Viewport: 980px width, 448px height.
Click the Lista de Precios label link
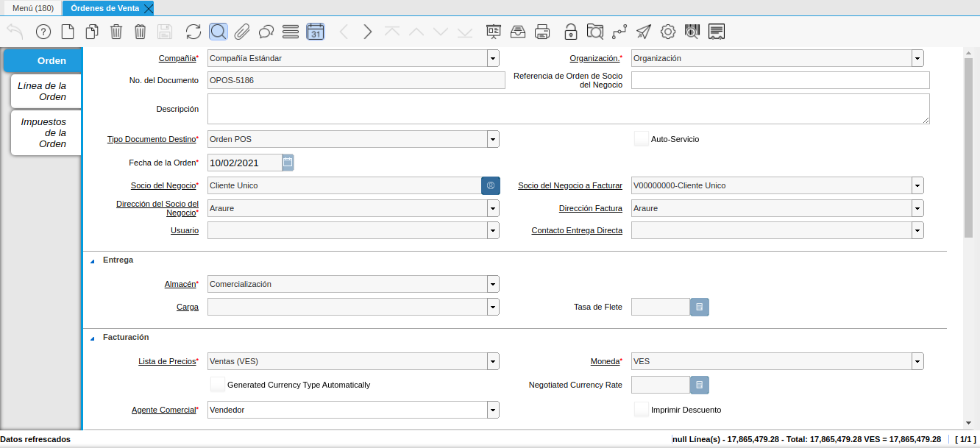click(x=167, y=361)
